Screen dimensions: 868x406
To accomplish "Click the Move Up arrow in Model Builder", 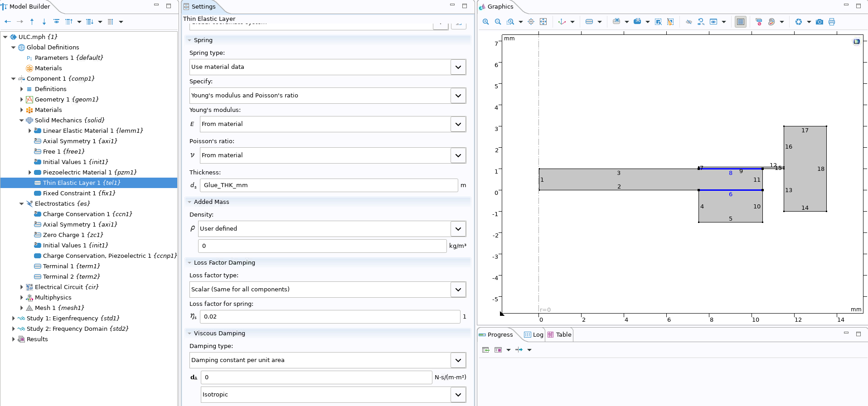I will [x=32, y=22].
